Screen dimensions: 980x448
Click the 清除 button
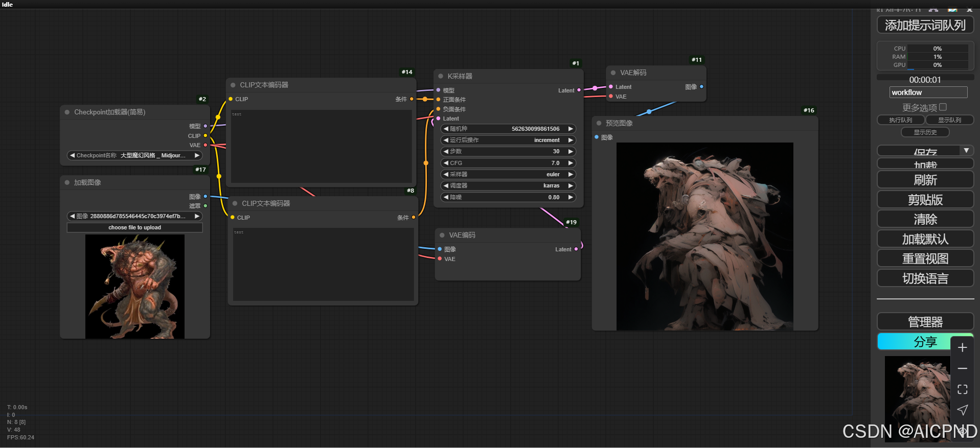[925, 219]
